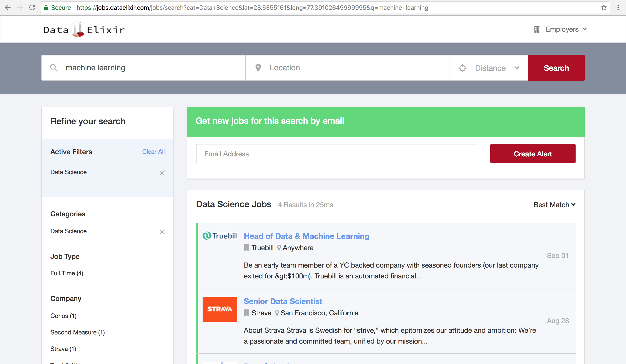Bookmark this page with the star icon
The height and width of the screenshot is (364, 626).
coord(604,7)
